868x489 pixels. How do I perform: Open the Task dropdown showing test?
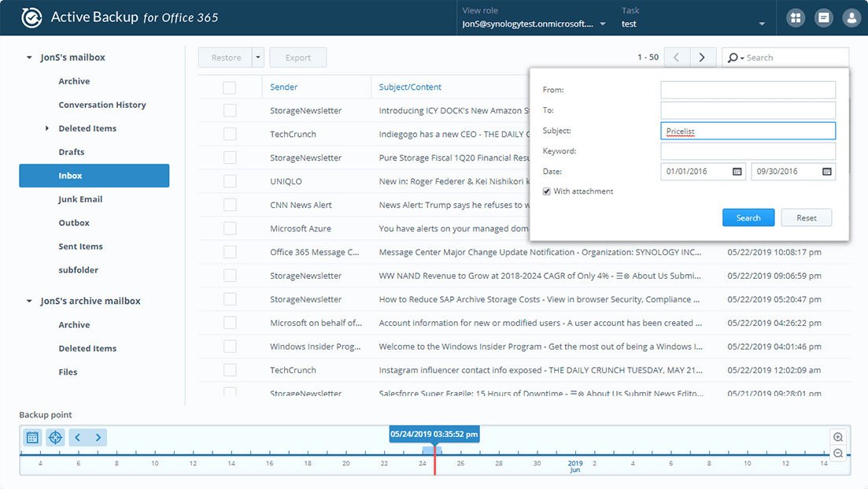693,24
